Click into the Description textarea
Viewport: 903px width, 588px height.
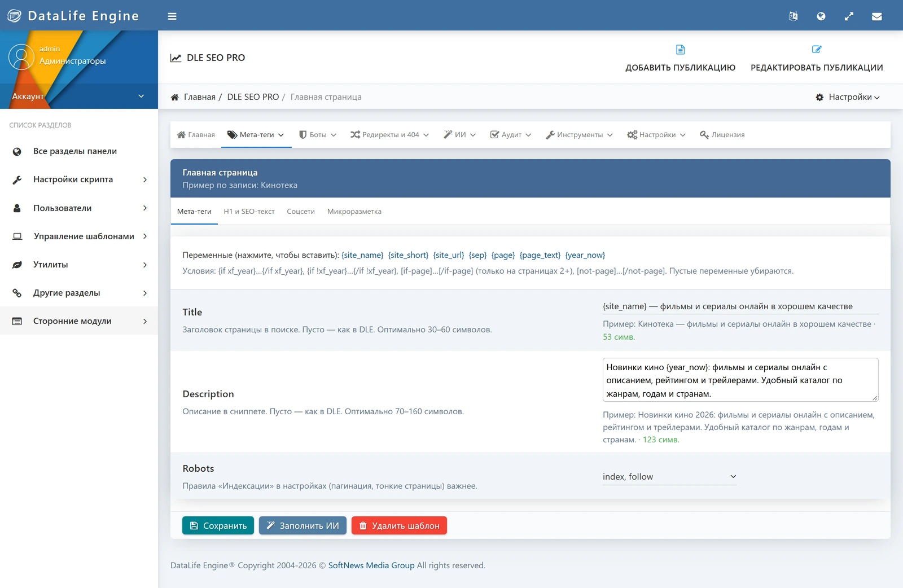tap(740, 380)
